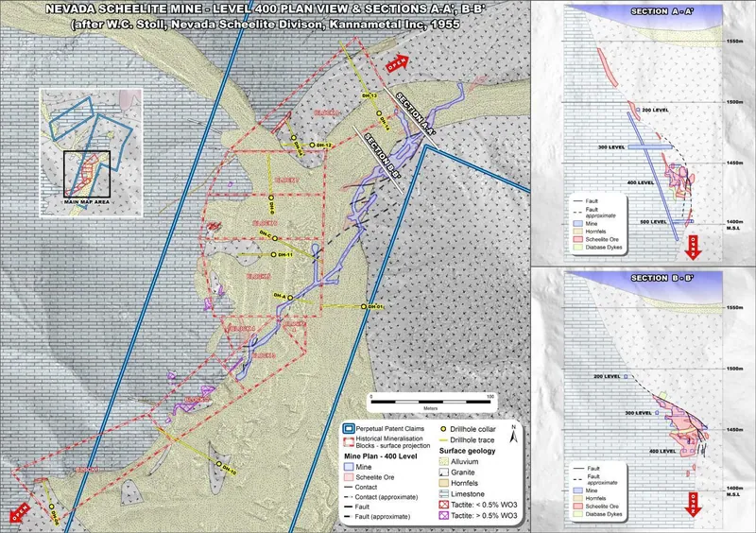
Task: Click the '400 LEVEL' label in Section A-A'
Action: (641, 182)
